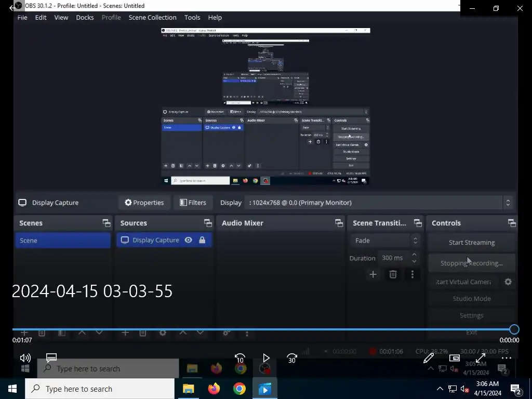The width and height of the screenshot is (532, 399).
Task: Select the Scene item in Scenes list
Action: (63, 240)
